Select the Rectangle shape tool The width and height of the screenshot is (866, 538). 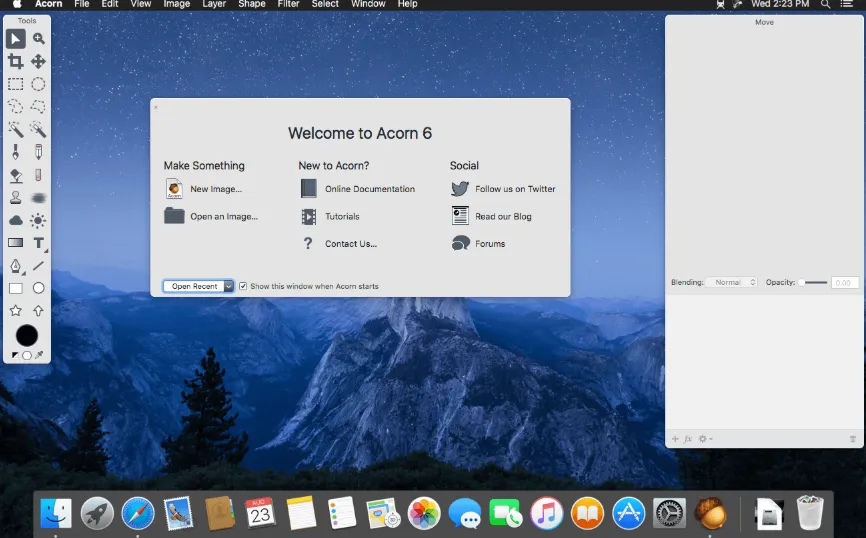coord(15,288)
